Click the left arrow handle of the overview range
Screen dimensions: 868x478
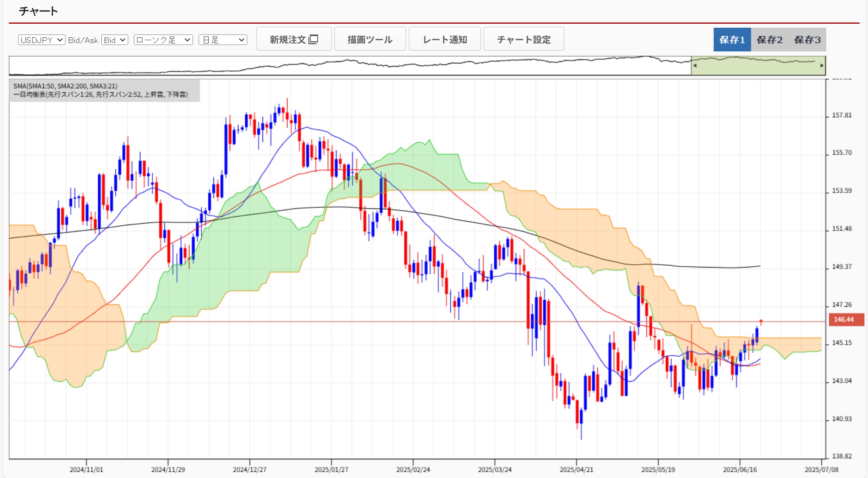695,65
